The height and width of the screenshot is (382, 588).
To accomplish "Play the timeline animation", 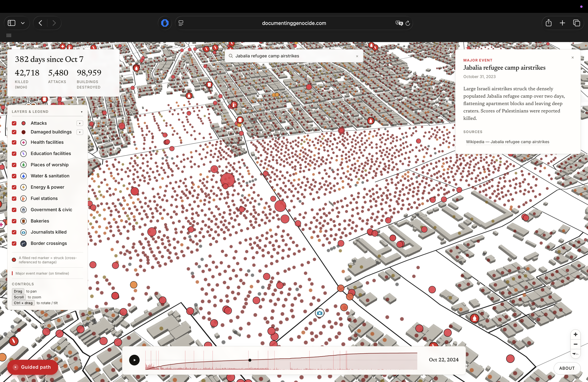I will (x=134, y=360).
